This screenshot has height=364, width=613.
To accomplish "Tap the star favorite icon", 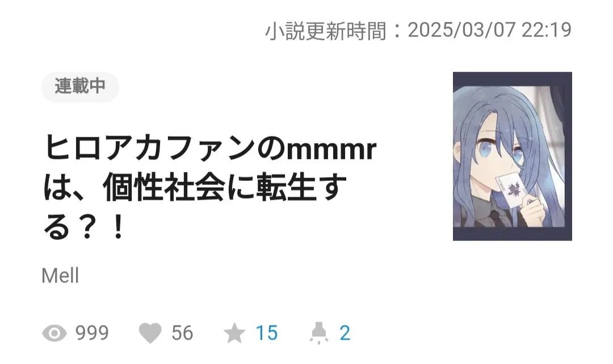I will (234, 333).
